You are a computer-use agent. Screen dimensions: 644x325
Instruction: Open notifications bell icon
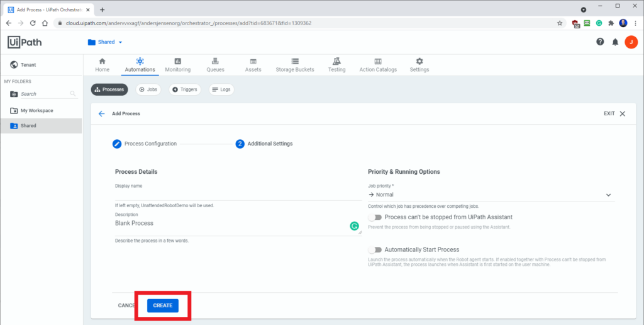(x=615, y=42)
